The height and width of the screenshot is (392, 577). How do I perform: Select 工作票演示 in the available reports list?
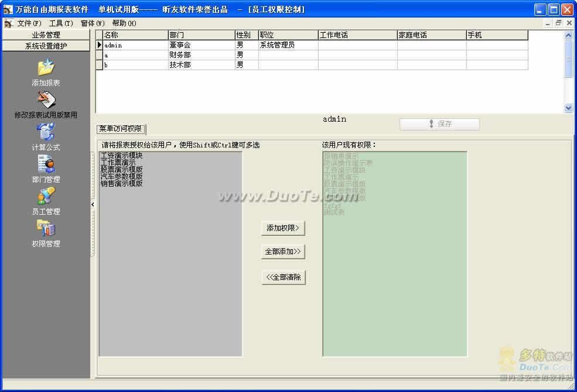point(118,163)
